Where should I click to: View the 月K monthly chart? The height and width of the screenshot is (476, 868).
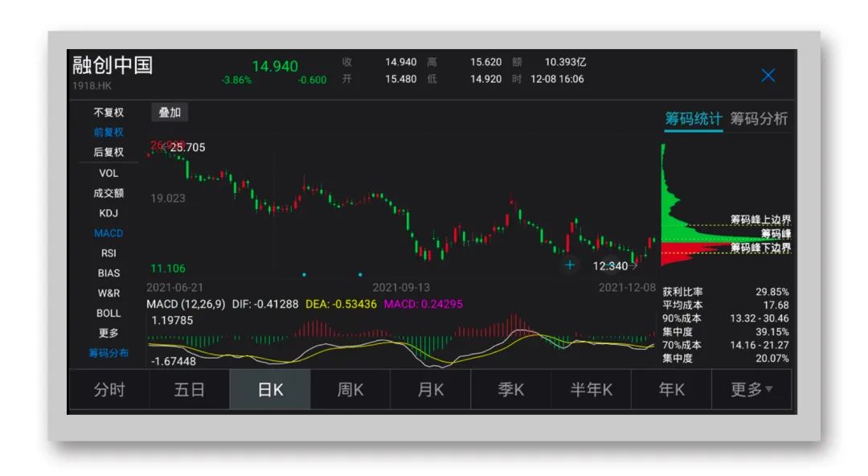430,389
